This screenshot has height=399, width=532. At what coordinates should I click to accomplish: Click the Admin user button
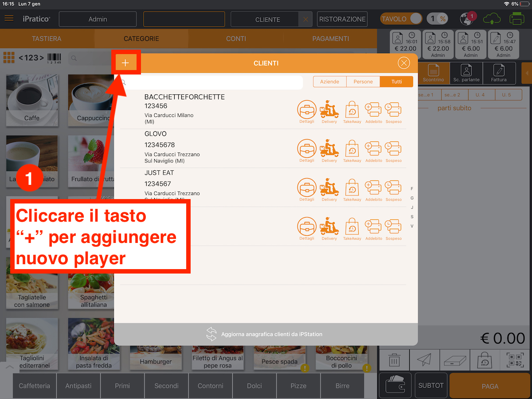point(98,19)
